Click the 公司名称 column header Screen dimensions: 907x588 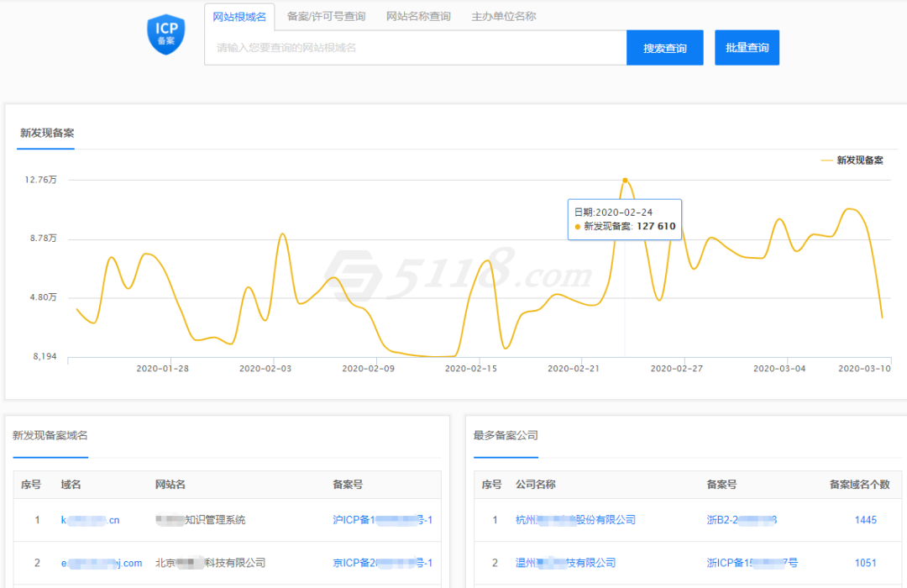click(536, 485)
